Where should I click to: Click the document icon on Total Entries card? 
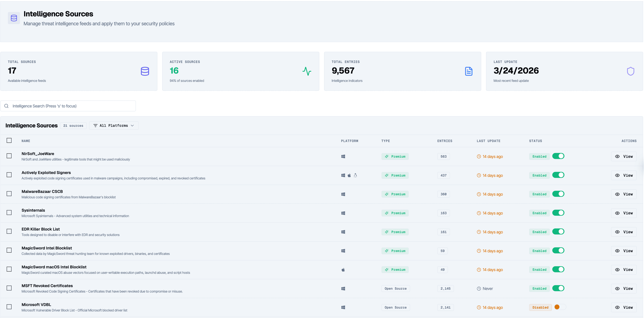(469, 71)
